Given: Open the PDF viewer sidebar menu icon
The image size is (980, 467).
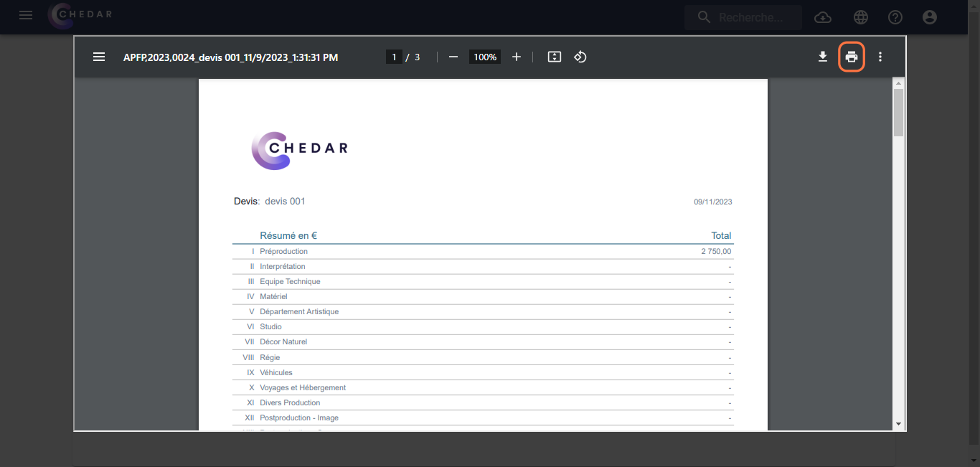Looking at the screenshot, I should click(99, 57).
